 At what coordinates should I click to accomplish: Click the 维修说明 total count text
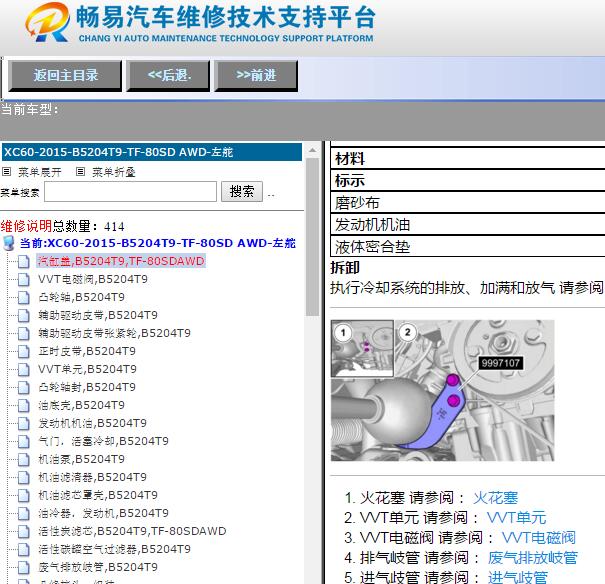63,226
